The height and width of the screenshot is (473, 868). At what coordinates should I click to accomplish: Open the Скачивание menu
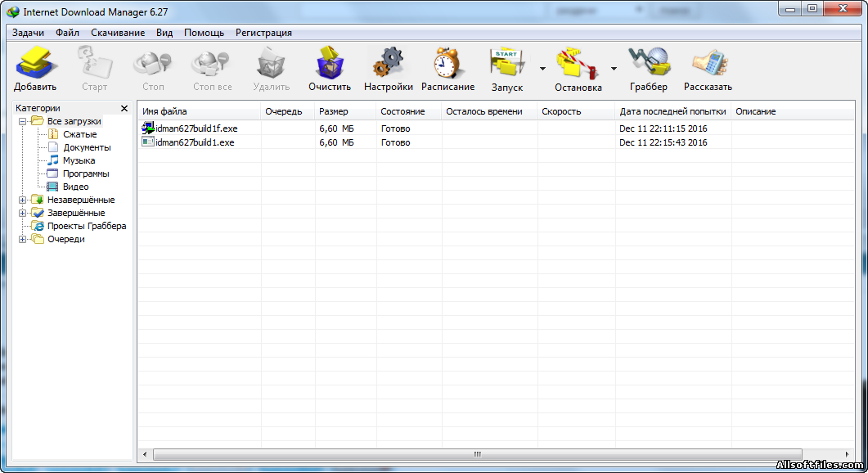pyautogui.click(x=118, y=33)
